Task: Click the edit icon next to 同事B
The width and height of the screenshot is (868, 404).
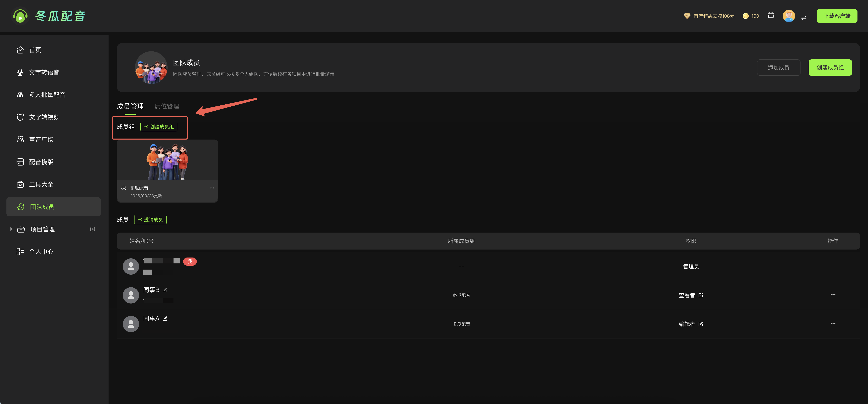Action: click(165, 290)
